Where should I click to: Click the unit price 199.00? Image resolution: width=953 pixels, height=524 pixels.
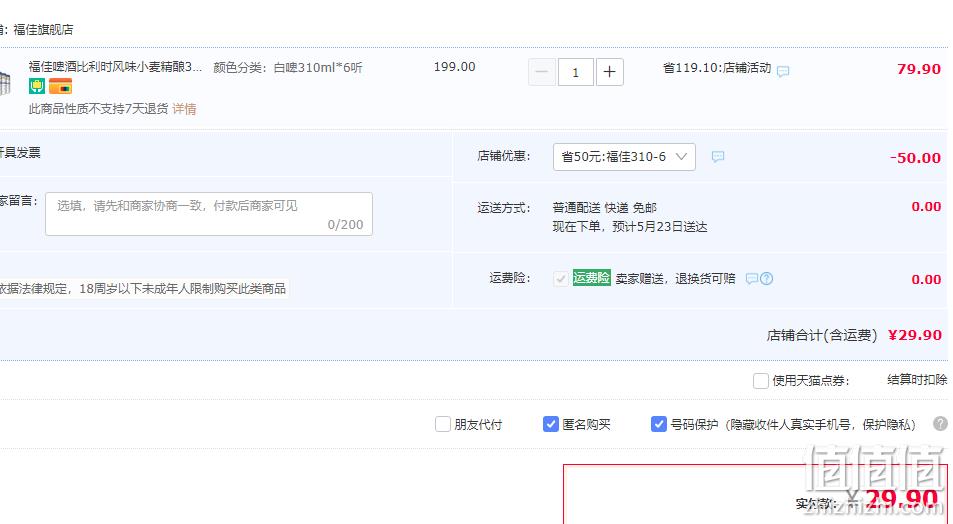455,67
